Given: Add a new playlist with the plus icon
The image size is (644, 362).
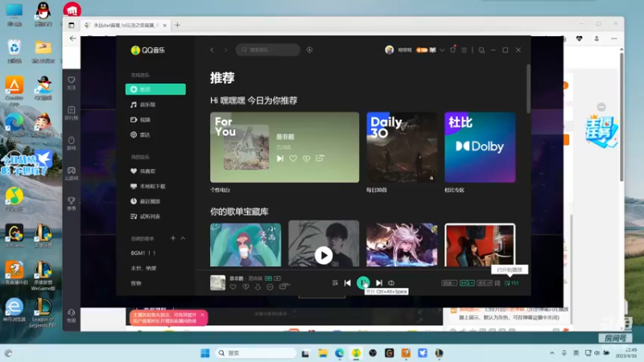Looking at the screenshot, I should 173,238.
